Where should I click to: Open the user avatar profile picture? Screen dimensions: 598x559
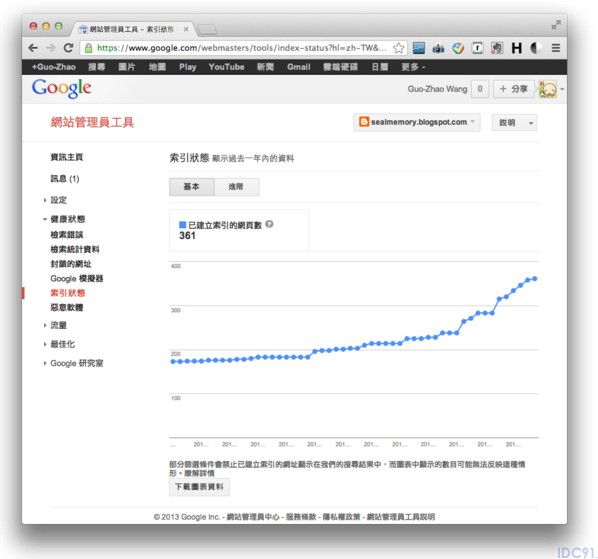[548, 89]
